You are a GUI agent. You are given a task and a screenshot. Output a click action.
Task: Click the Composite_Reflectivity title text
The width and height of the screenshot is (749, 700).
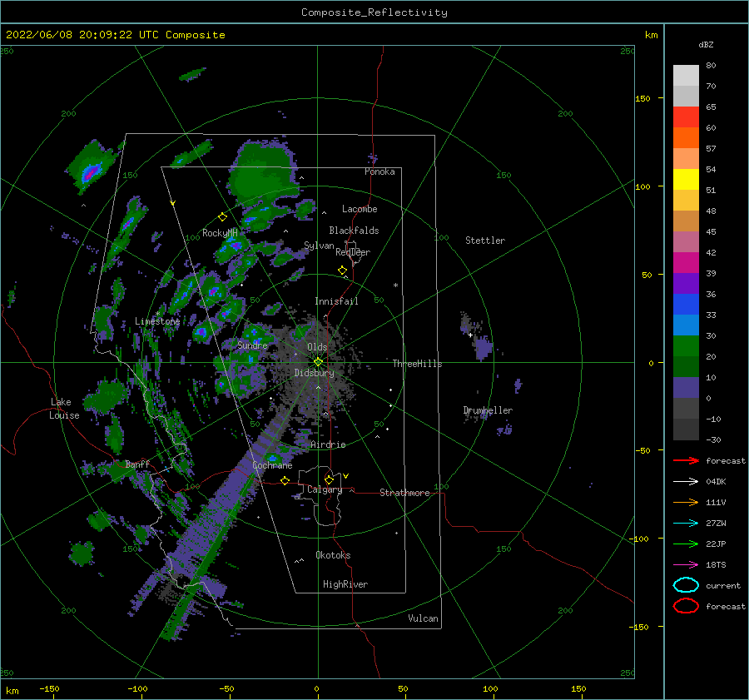click(374, 12)
